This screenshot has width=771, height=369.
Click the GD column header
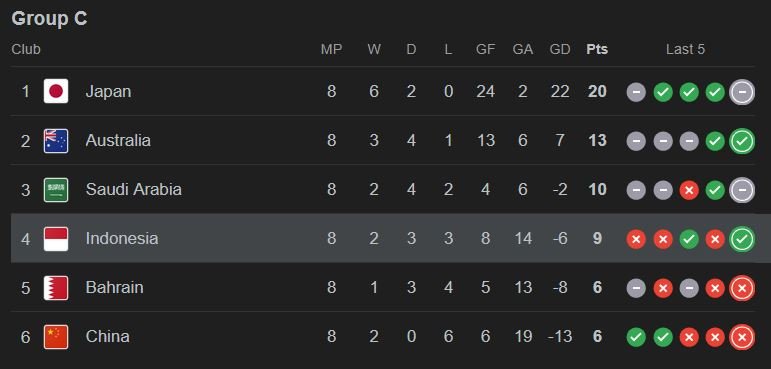[560, 49]
